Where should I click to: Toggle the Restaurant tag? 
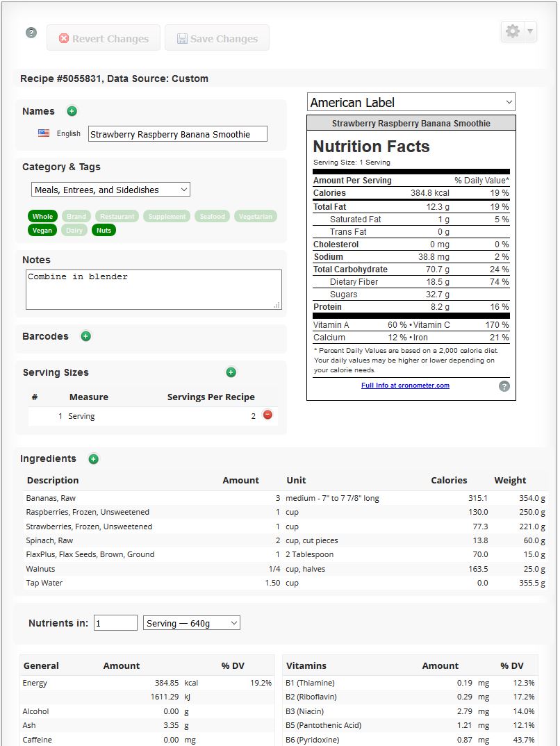(x=117, y=217)
